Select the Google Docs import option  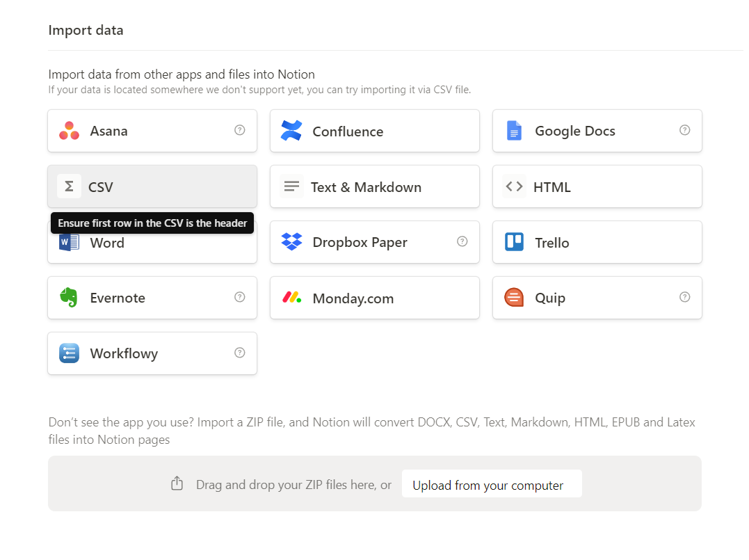597,131
